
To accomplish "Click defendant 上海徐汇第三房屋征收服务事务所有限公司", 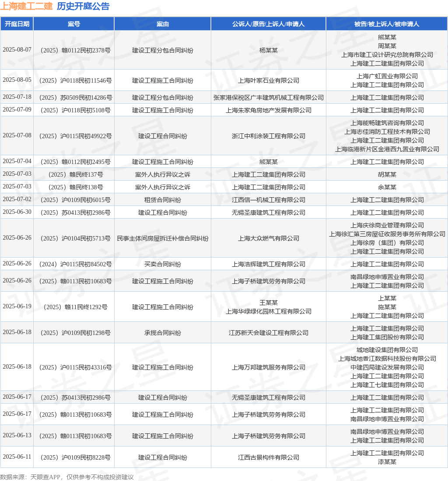I will coord(387,234).
